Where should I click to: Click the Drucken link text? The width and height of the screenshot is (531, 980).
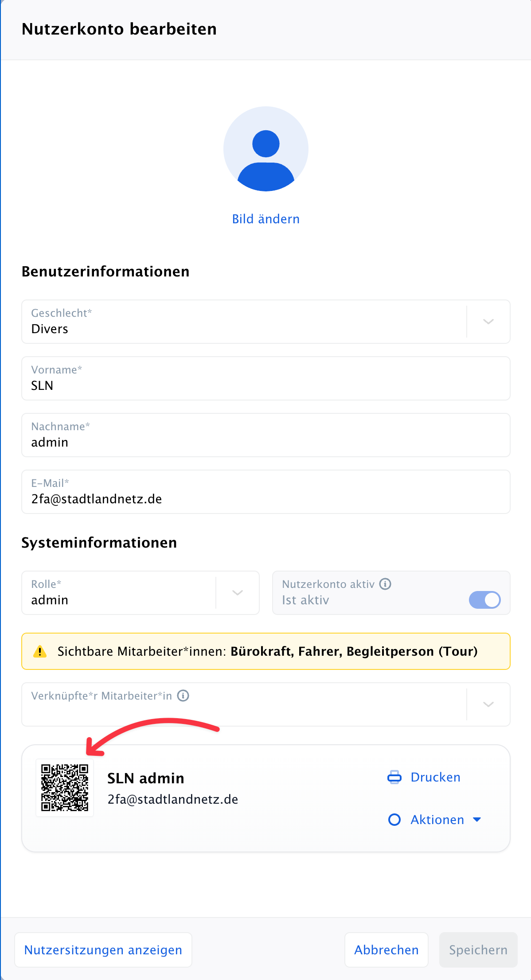tap(436, 777)
